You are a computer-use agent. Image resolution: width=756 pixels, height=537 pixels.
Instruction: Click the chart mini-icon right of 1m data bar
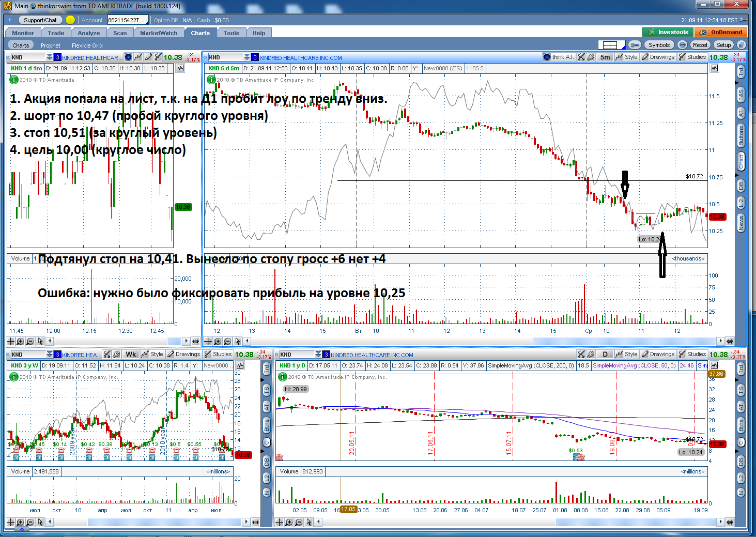(180, 68)
